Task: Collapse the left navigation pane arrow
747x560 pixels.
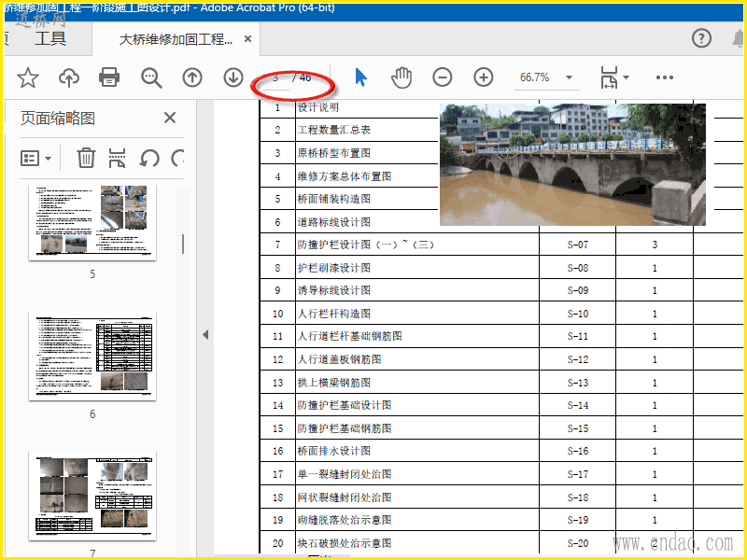Action: pyautogui.click(x=205, y=334)
